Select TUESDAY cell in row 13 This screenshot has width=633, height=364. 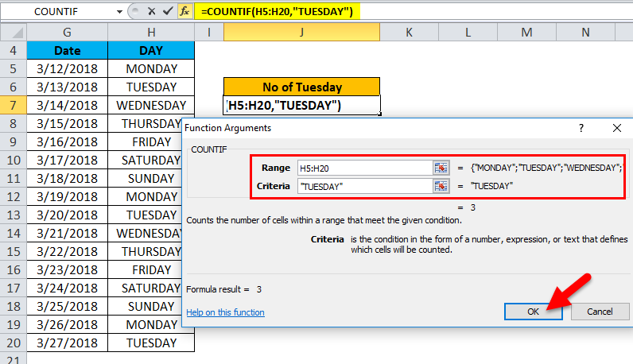(x=146, y=215)
